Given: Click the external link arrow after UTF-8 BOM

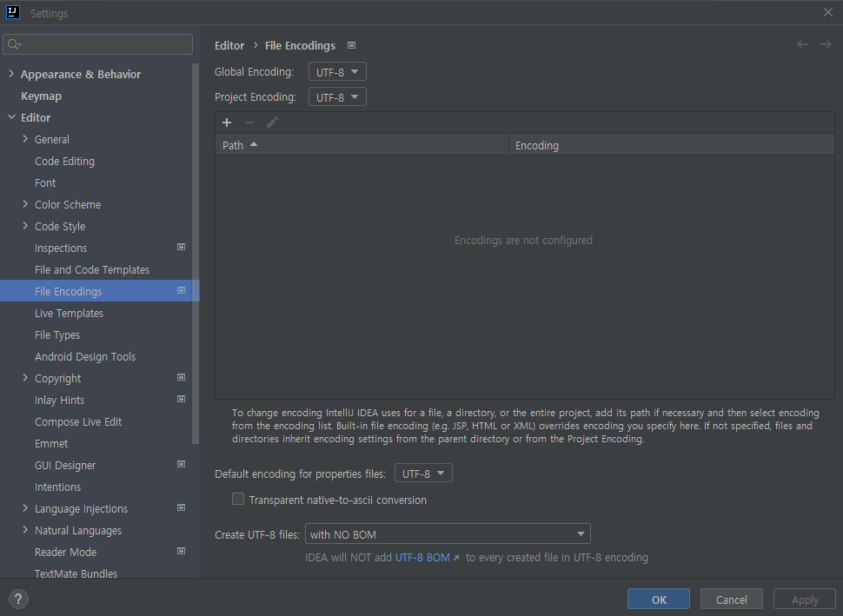Looking at the screenshot, I should point(456,558).
